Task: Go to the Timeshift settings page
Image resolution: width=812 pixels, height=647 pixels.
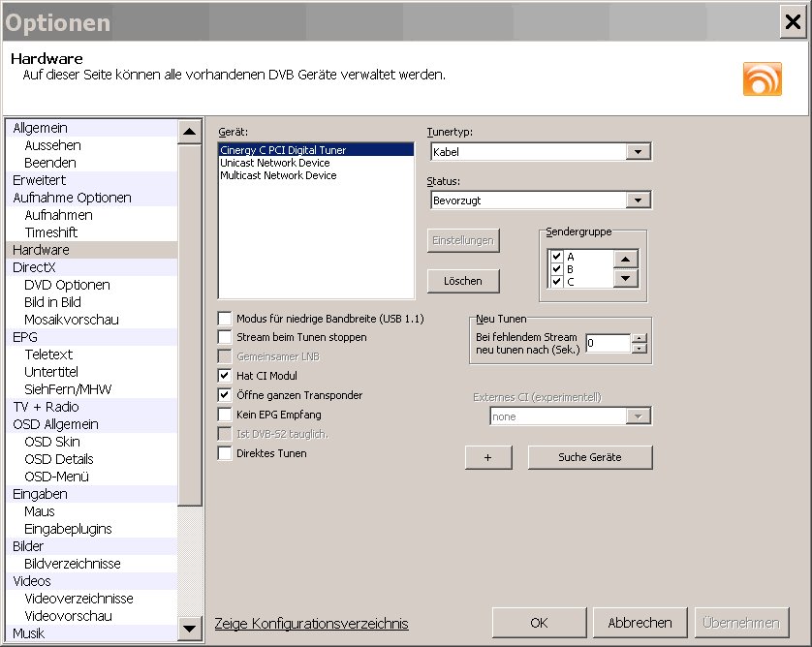Action: (x=51, y=232)
